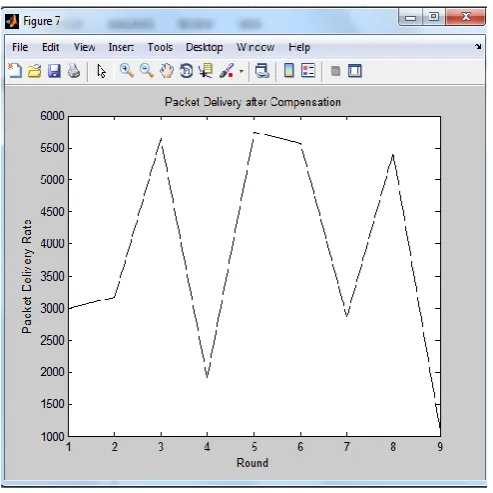Screen dimensions: 493x493
Task: Select the Brush data tool
Action: [227, 71]
